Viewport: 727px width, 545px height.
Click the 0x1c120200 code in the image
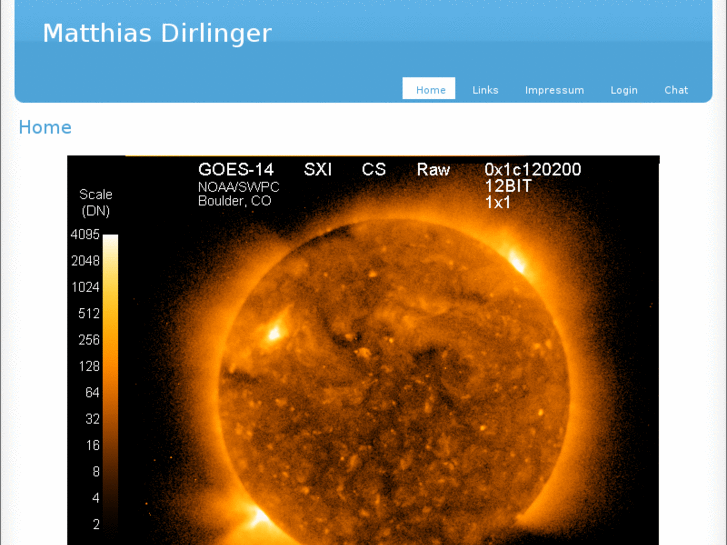click(x=533, y=169)
